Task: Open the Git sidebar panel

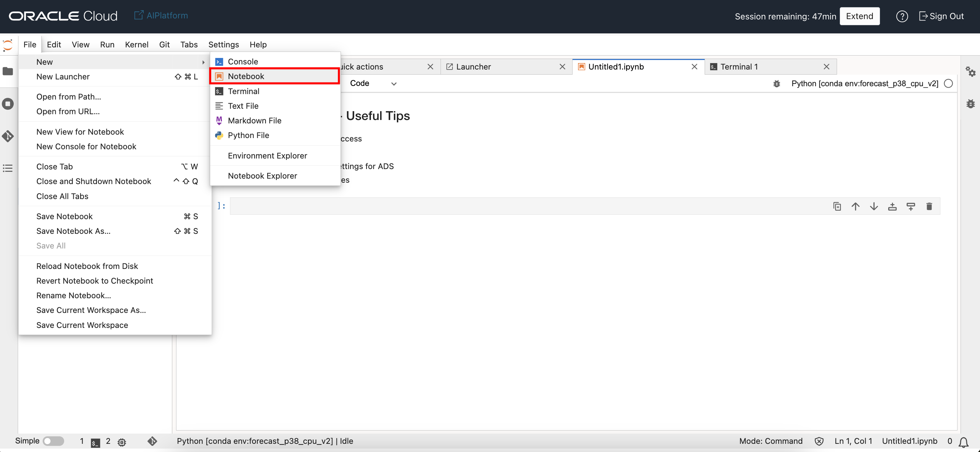Action: (x=8, y=136)
